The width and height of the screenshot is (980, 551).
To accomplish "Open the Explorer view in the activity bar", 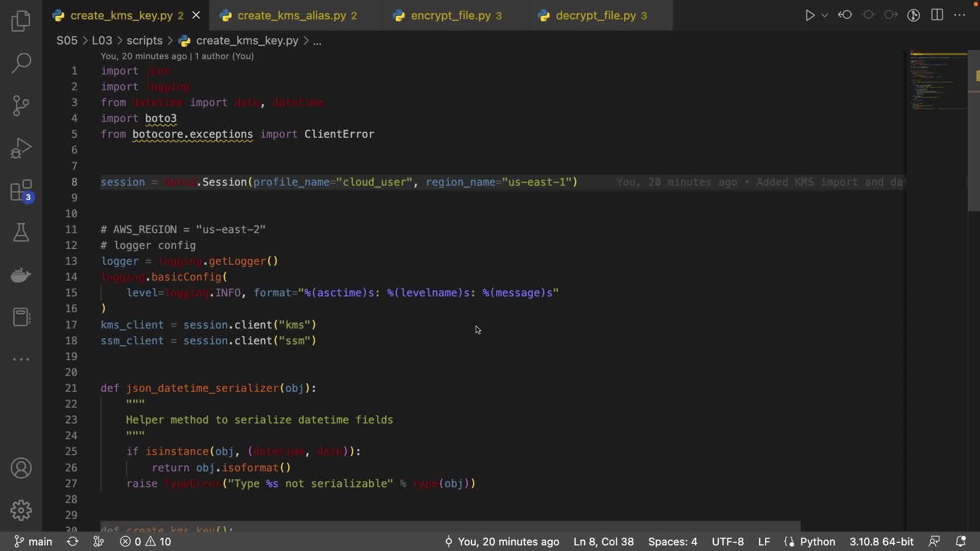I will pyautogui.click(x=21, y=21).
